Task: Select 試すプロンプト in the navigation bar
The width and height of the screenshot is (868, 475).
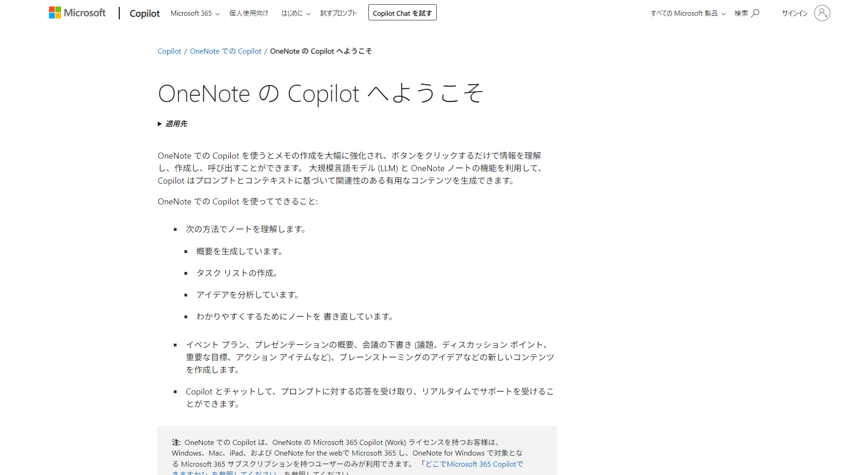Action: click(x=338, y=13)
